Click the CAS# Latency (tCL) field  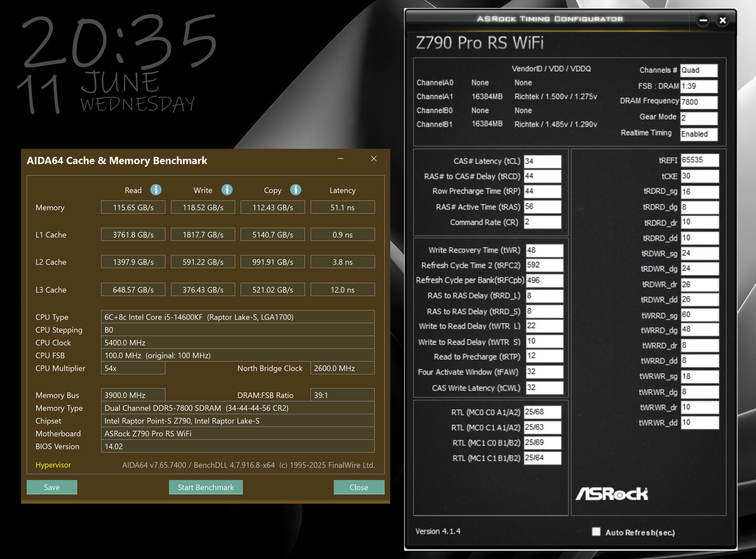tap(542, 161)
